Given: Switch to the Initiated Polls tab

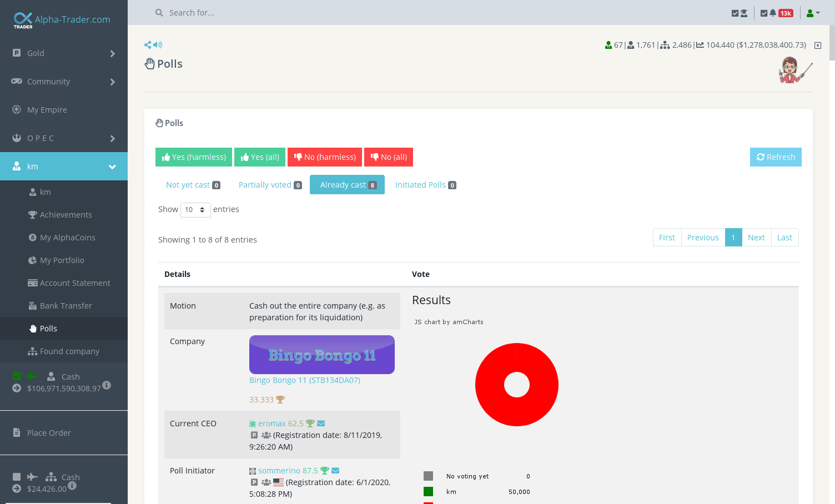Looking at the screenshot, I should [425, 185].
